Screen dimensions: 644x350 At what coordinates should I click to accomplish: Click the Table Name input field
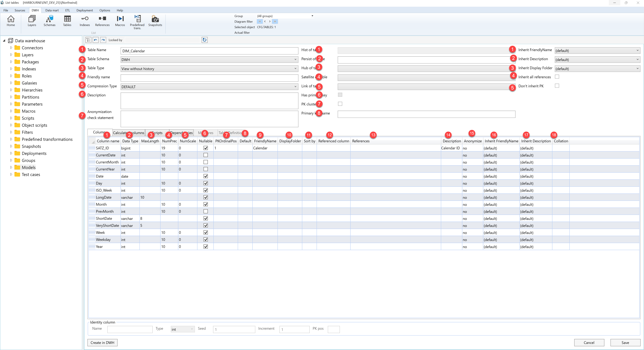[209, 51]
